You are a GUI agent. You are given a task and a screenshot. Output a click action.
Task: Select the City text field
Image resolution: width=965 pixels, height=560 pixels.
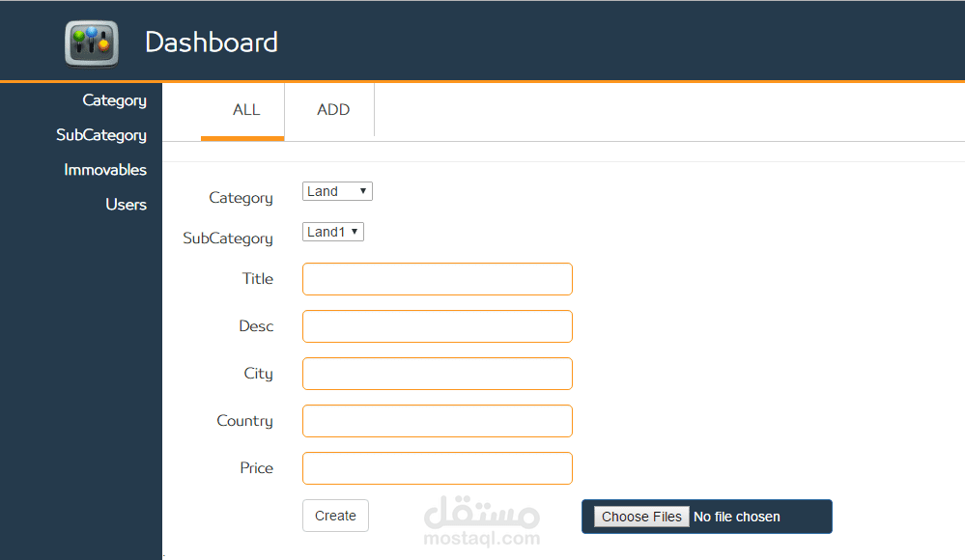coord(437,373)
